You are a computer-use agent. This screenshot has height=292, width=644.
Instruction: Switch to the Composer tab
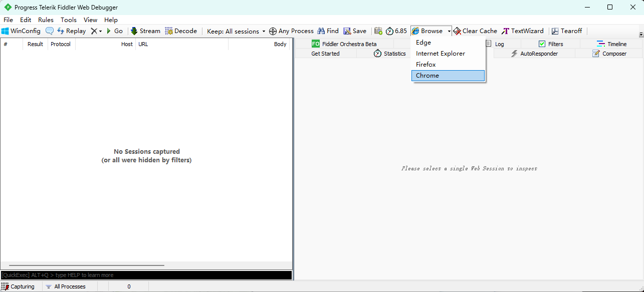(x=609, y=54)
